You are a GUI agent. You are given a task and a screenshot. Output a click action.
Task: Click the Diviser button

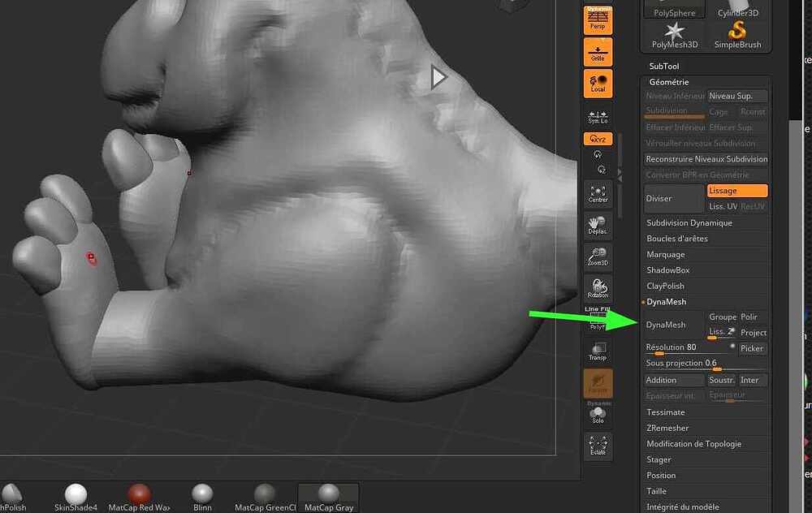click(674, 198)
